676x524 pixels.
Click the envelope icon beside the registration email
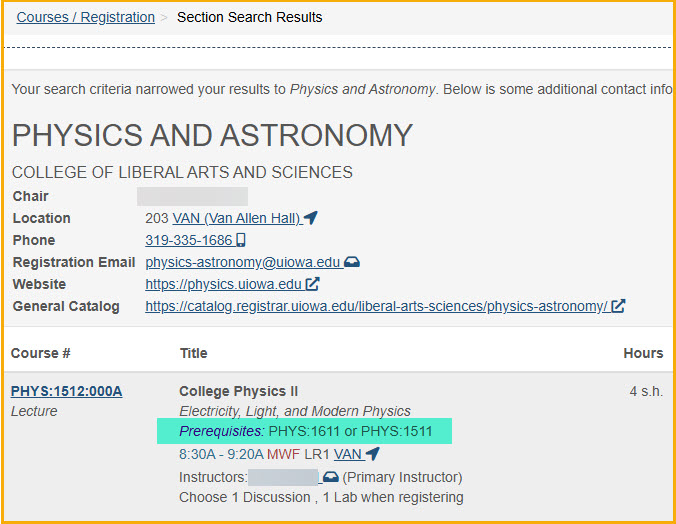[352, 262]
